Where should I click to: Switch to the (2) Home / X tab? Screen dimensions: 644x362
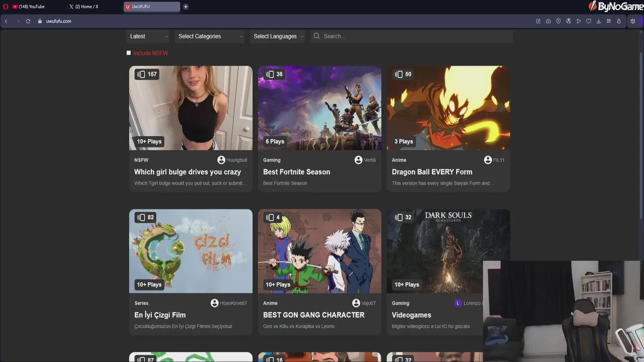click(x=84, y=7)
